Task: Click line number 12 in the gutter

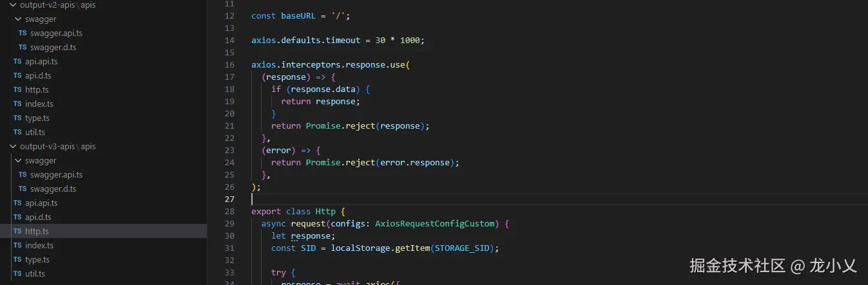Action: 229,15
